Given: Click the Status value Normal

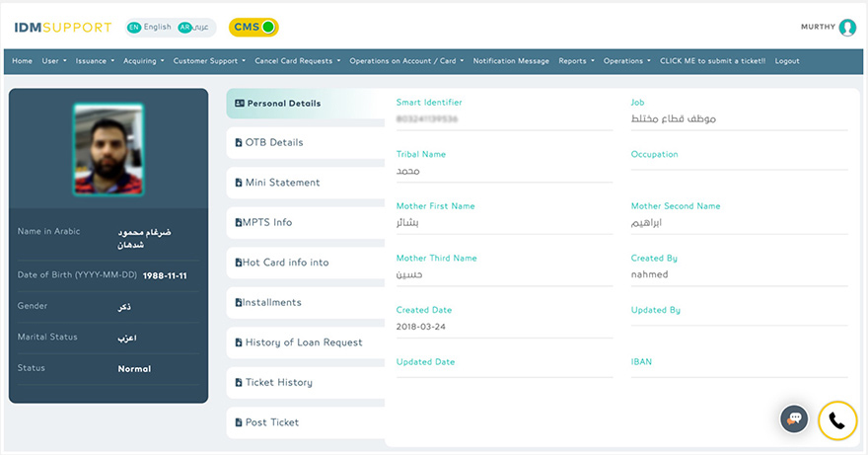Looking at the screenshot, I should coord(134,368).
